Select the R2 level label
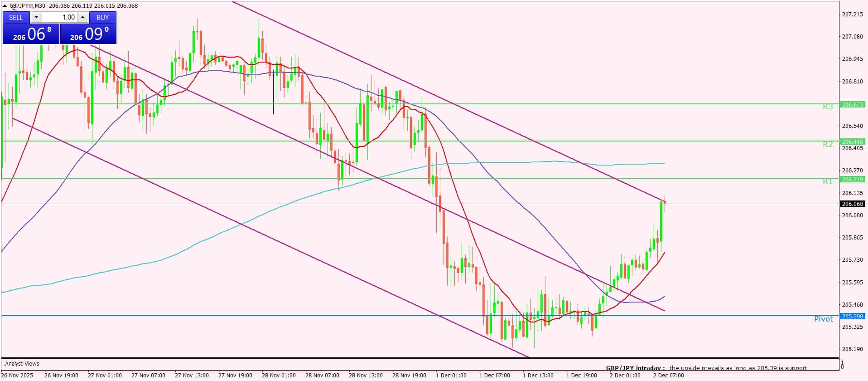This screenshot has height=381, width=868. click(x=828, y=144)
